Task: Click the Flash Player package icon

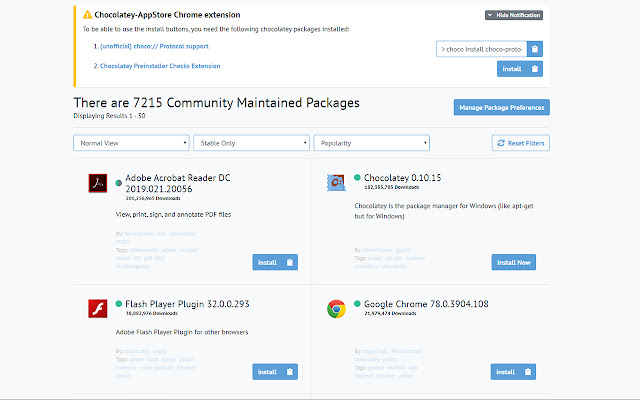Action: [x=98, y=309]
